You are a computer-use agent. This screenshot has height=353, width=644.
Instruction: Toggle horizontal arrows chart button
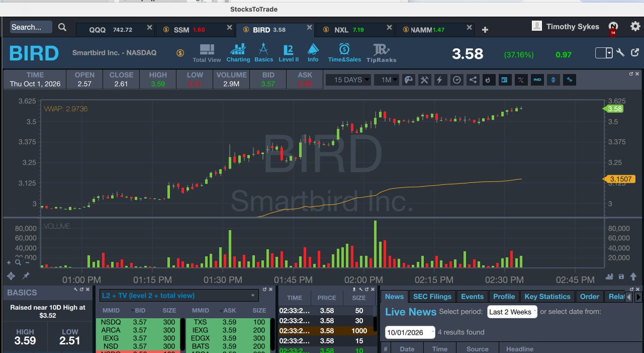569,80
